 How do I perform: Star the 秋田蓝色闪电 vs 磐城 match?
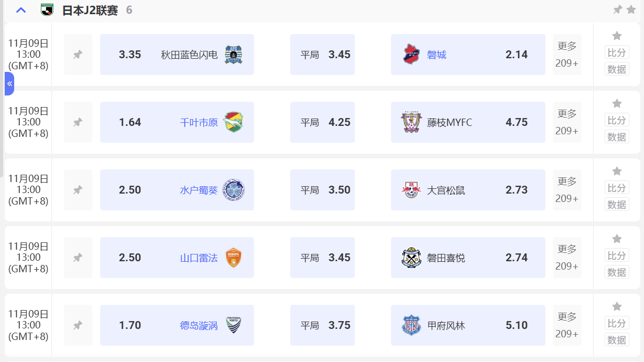click(617, 36)
